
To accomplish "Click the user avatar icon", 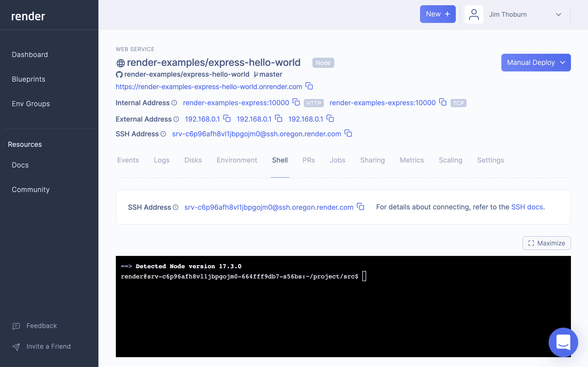I will click(473, 15).
